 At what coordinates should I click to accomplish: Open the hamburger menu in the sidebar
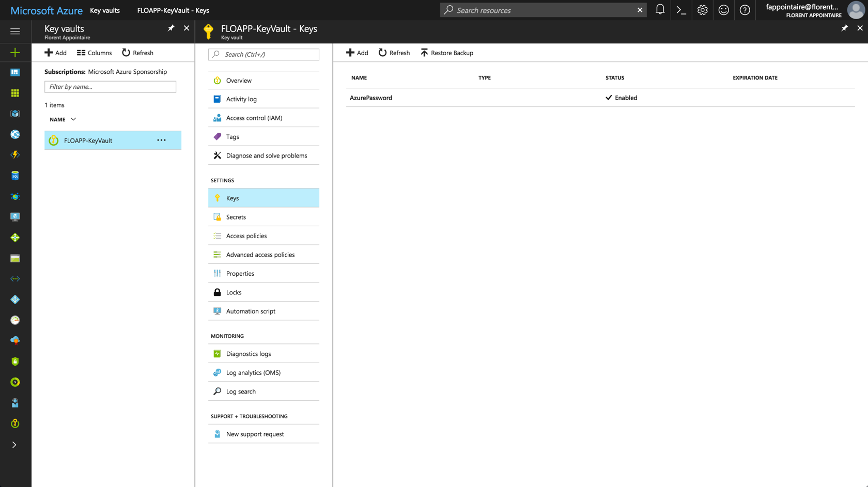point(15,32)
